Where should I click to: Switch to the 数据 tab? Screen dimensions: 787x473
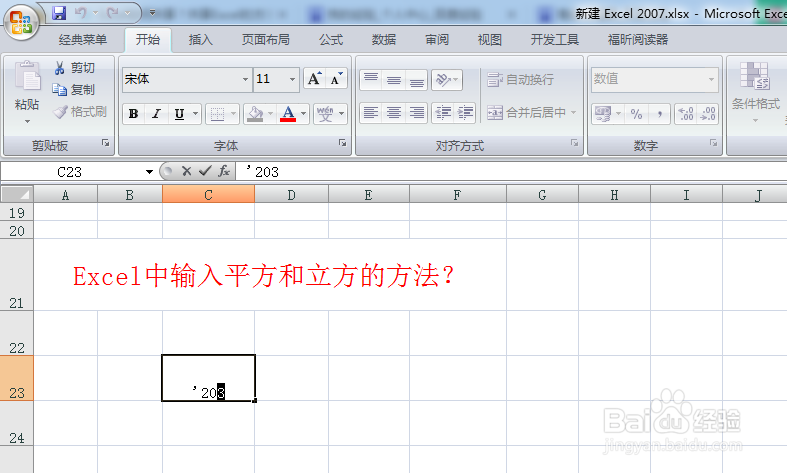(384, 40)
